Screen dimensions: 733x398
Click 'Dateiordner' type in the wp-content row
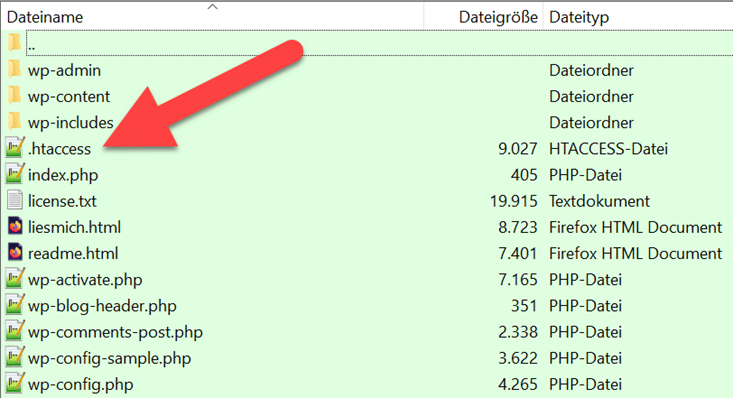591,96
